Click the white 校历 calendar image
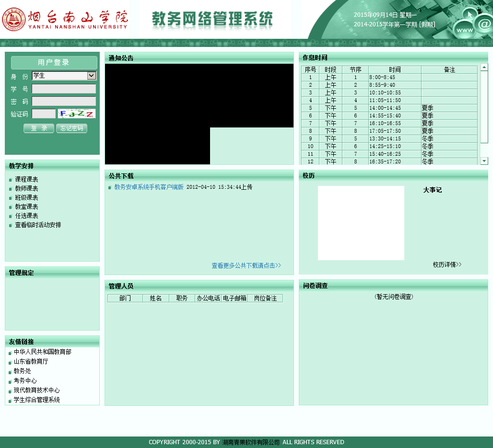Image resolution: width=493 pixels, height=448 pixels. [x=361, y=223]
